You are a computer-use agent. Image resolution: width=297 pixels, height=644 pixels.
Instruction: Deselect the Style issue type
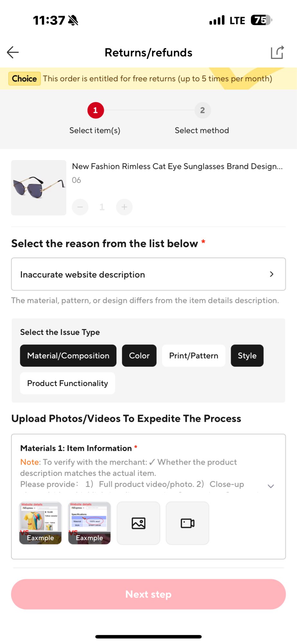coord(247,356)
